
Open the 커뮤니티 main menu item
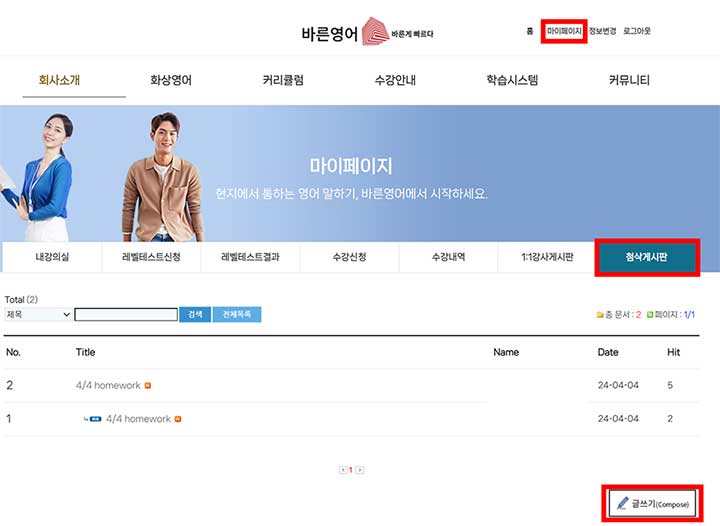629,80
